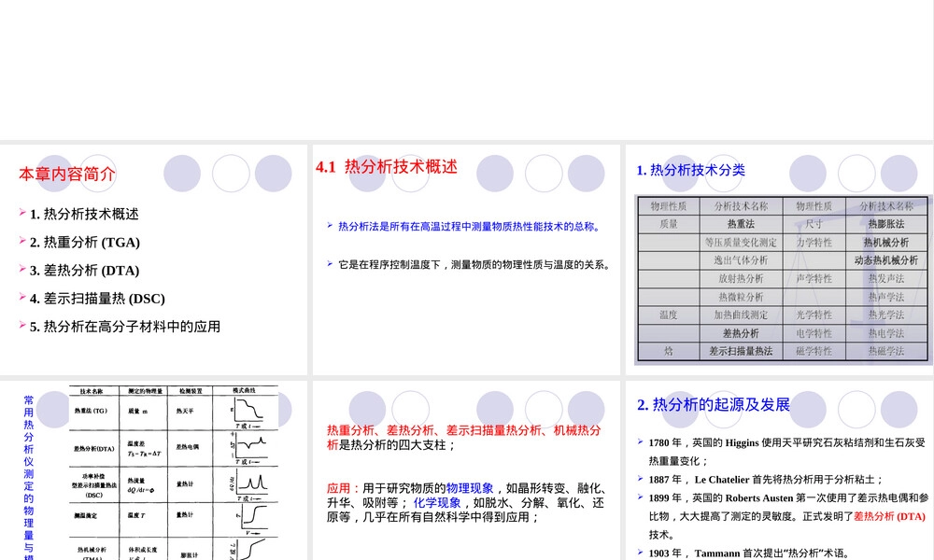Click table cell 热发声法

pos(886,278)
